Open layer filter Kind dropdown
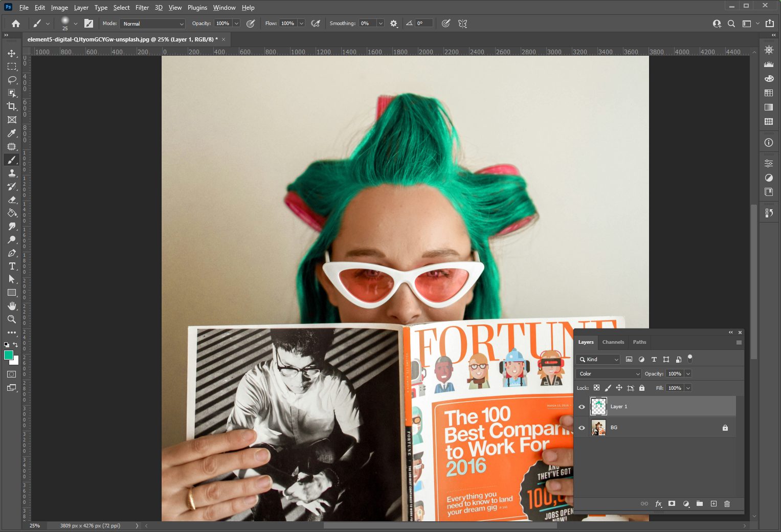Screen dimensions: 781x532 [598, 360]
